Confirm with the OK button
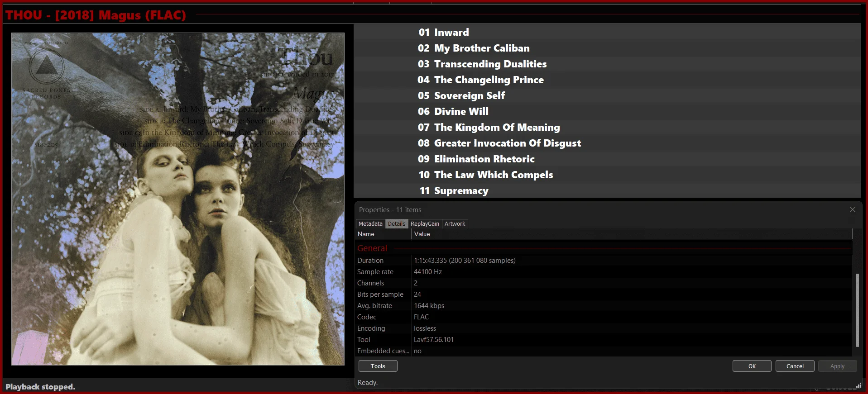 coord(752,366)
